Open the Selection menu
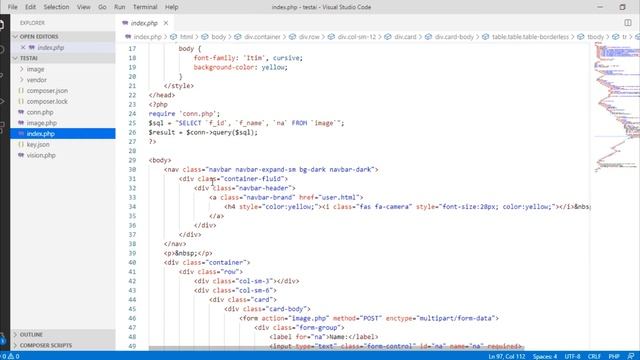 tap(56, 7)
